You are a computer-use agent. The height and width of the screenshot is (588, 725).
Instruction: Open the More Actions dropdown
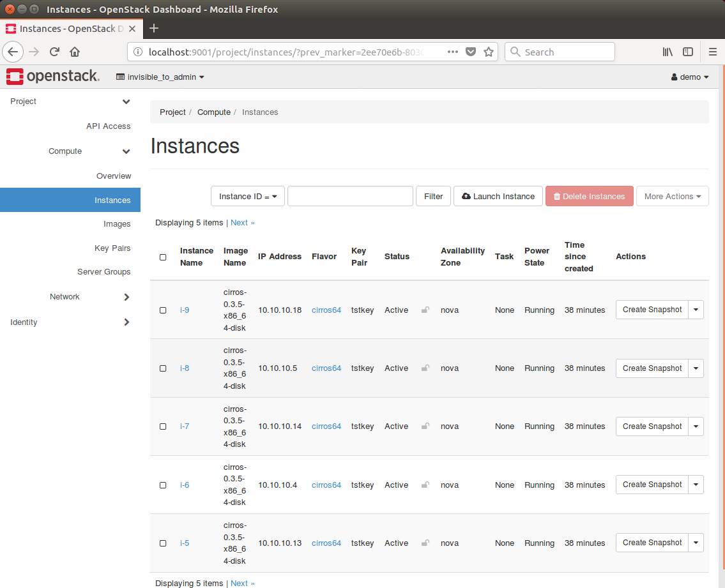point(672,197)
